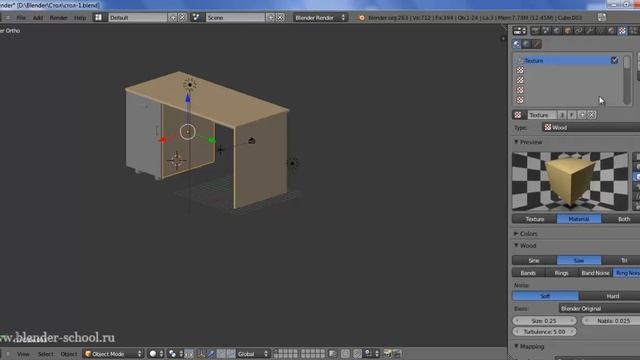The image size is (640, 360).
Task: Select Rings wood type
Action: tap(562, 273)
